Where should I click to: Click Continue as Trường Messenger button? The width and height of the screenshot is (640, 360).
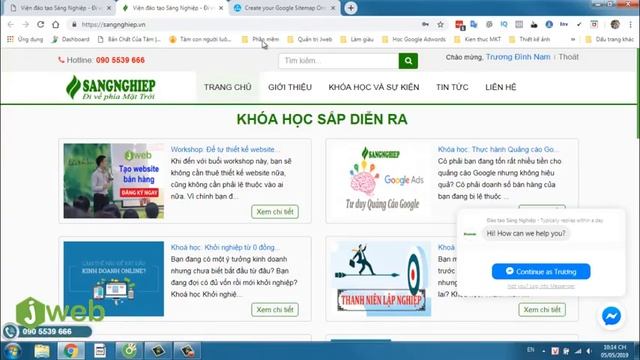click(541, 271)
